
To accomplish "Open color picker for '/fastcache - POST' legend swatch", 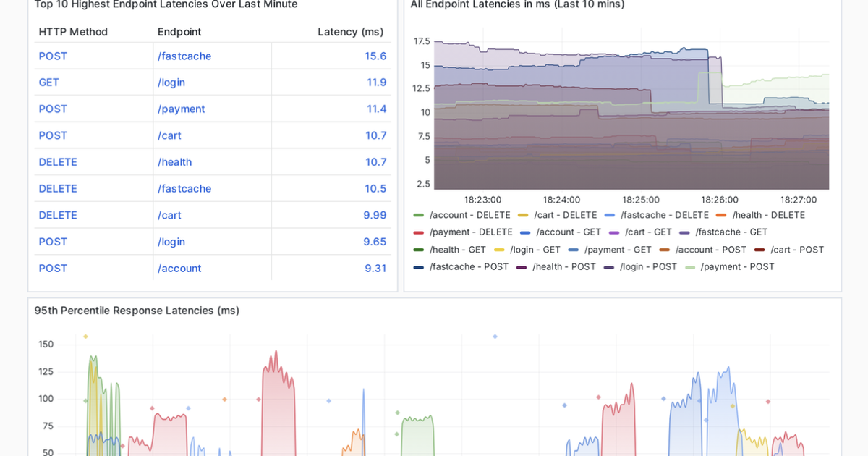I will [x=419, y=267].
